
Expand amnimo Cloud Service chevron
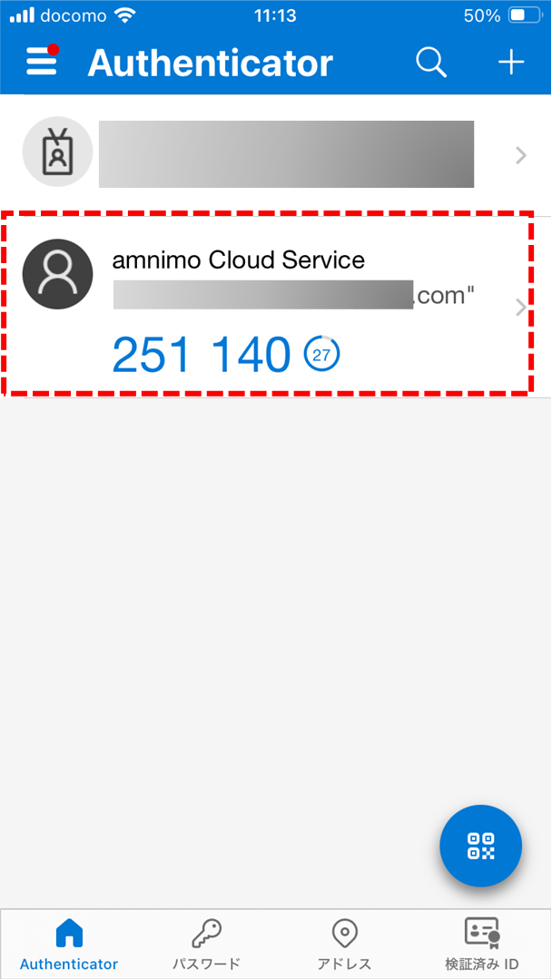point(521,308)
